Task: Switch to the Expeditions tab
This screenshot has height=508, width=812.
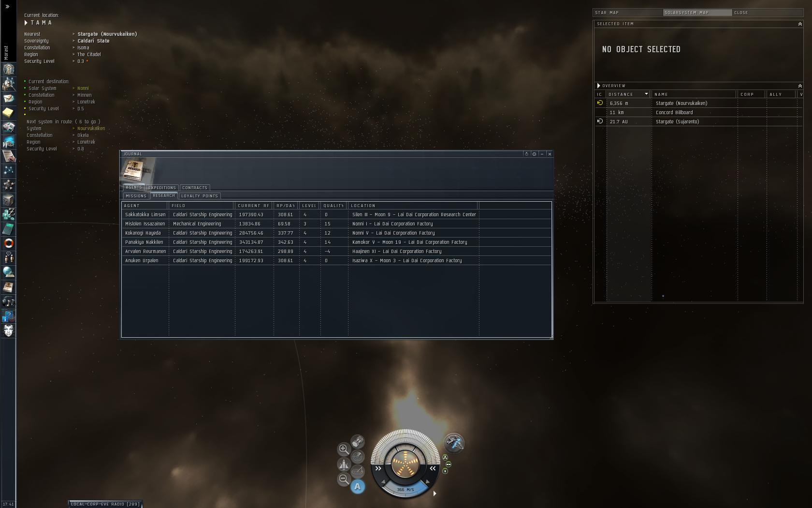Action: tap(162, 188)
